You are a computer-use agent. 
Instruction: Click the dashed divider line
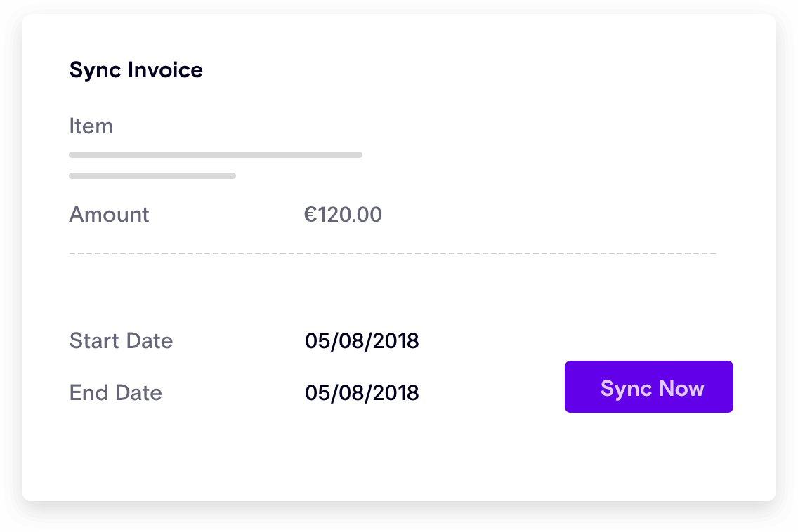pyautogui.click(x=392, y=253)
